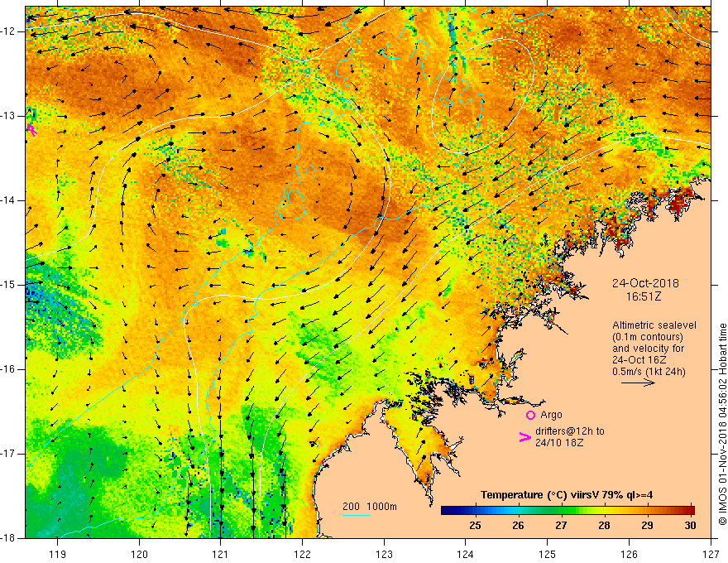Click the '200 1000m' depth legend text
728x563 pixels.
(x=370, y=507)
